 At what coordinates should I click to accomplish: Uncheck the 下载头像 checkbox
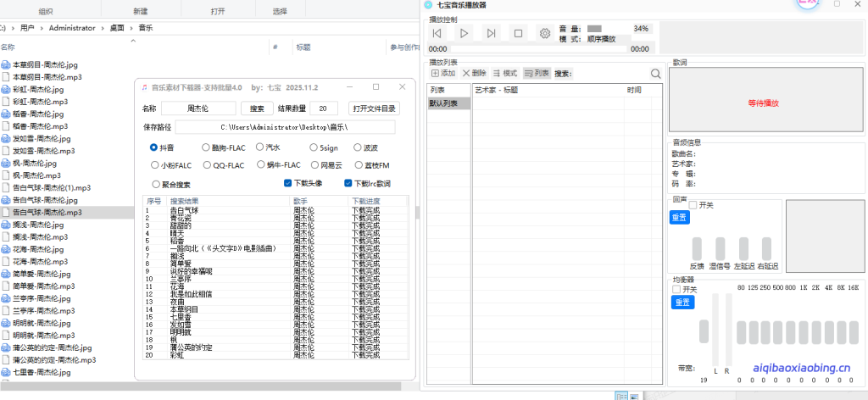point(288,183)
